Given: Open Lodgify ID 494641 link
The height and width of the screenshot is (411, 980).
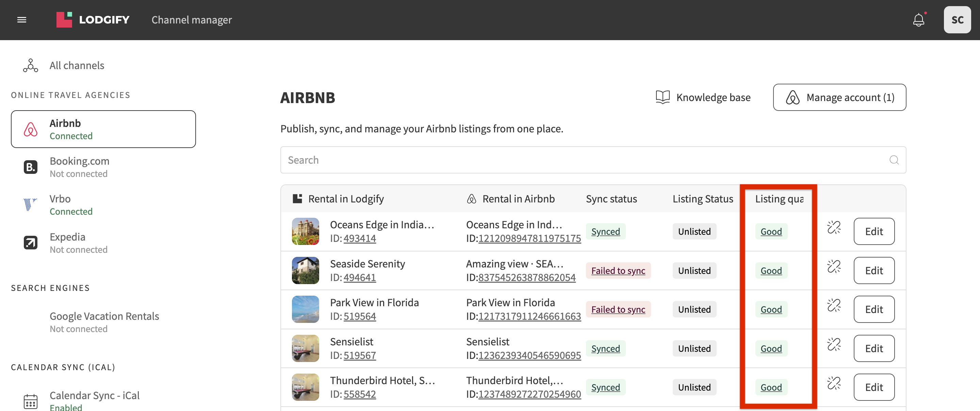Looking at the screenshot, I should 360,278.
